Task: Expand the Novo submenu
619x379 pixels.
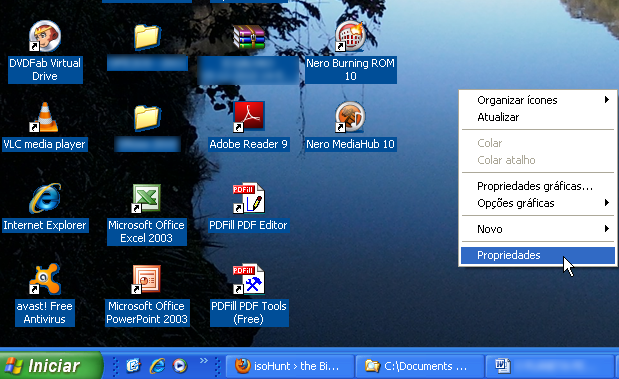Action: (x=538, y=229)
